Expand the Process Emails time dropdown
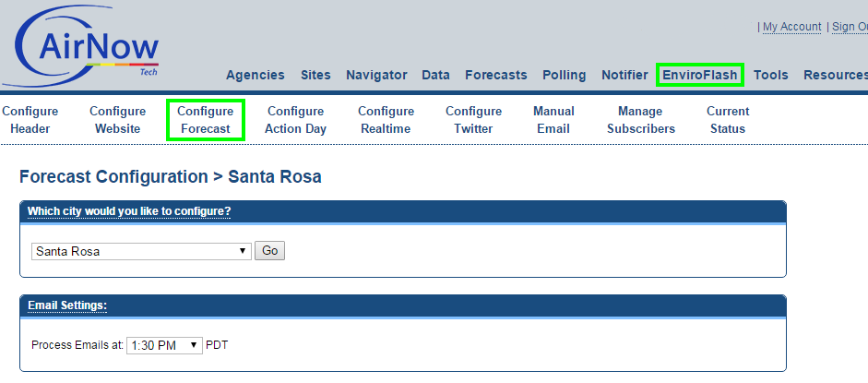Image resolution: width=868 pixels, height=383 pixels. pyautogui.click(x=164, y=345)
